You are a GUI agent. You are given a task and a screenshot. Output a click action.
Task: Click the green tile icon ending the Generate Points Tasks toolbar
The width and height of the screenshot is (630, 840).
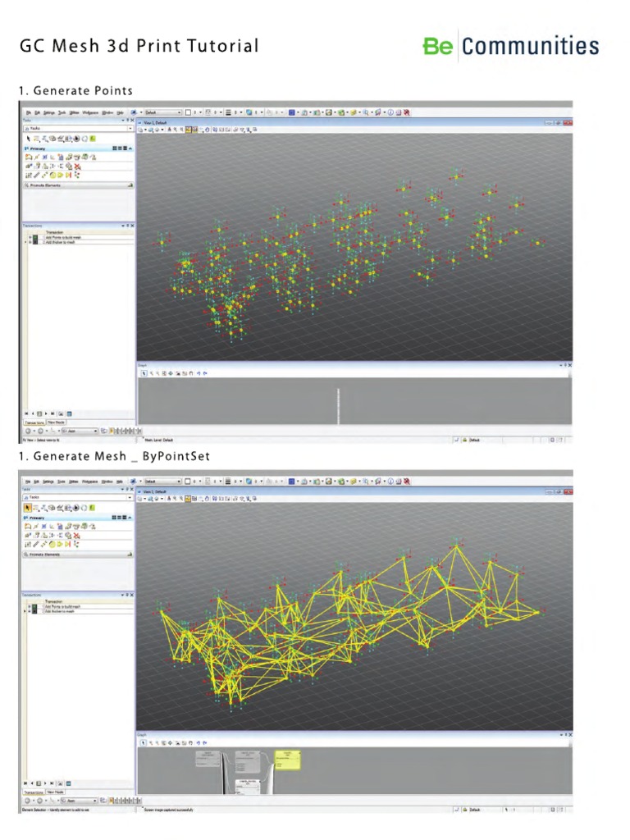93,139
